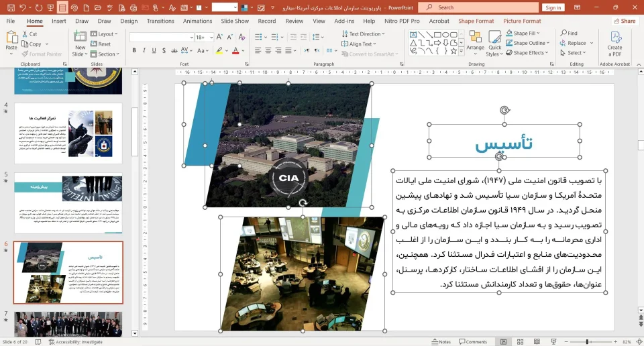Click Reset slide button
This screenshot has width=644, height=346.
coord(101,44)
